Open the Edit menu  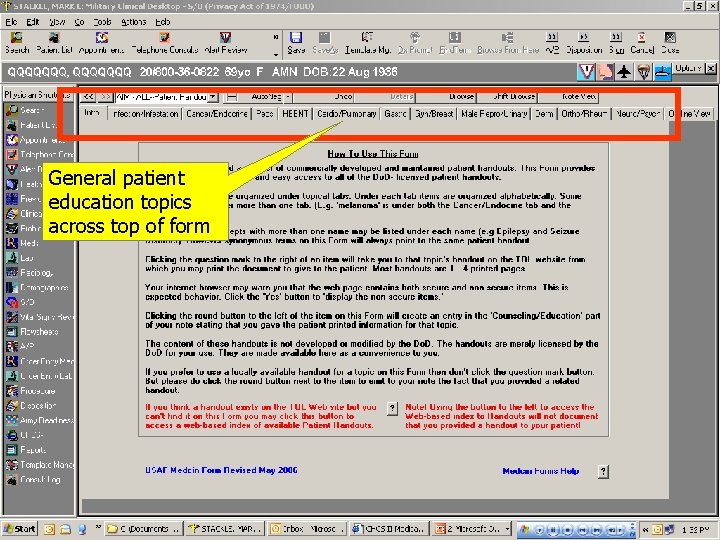coord(32,22)
